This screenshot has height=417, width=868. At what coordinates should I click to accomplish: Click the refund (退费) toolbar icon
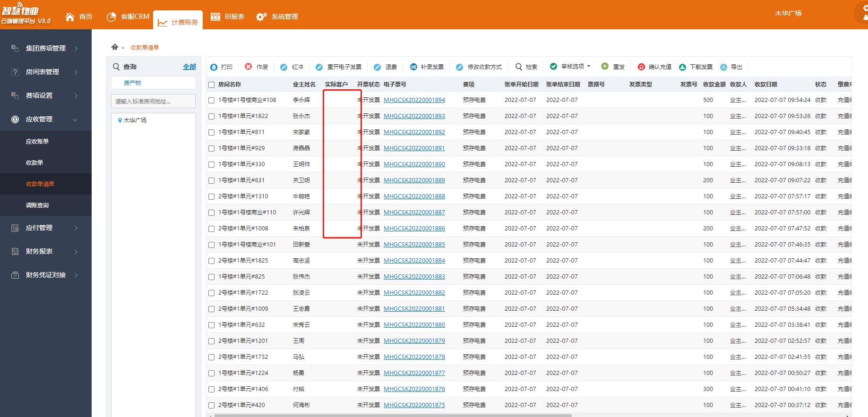[x=377, y=67]
